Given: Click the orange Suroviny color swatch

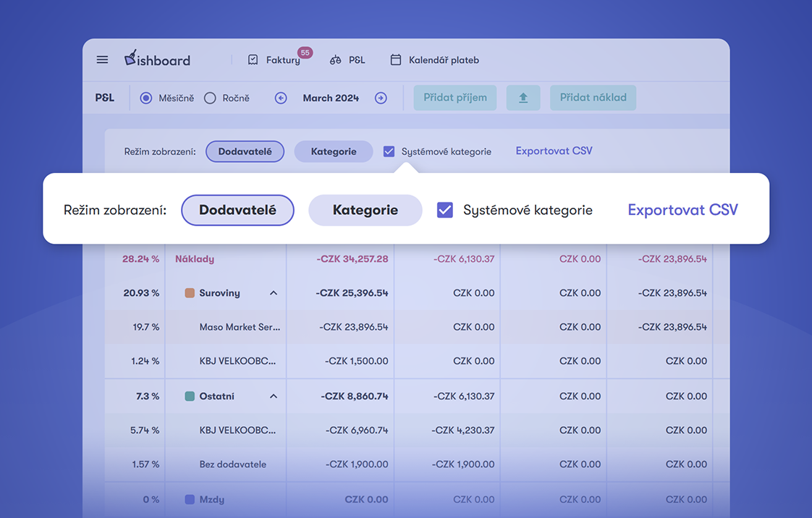Looking at the screenshot, I should point(190,293).
